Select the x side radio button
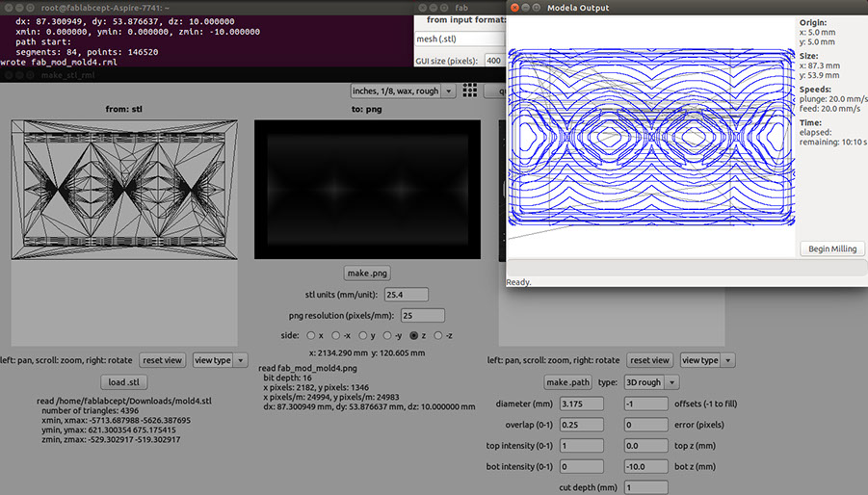This screenshot has height=495, width=868. pos(311,335)
